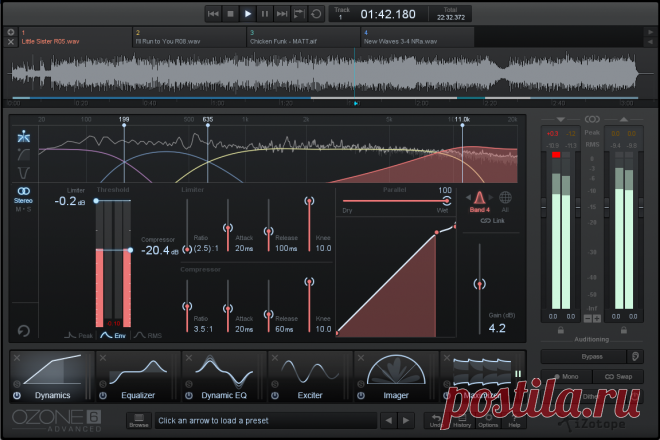Reset Dynamics module with circular arrow icon
Viewport: 660px width, 440px height.
pos(24,331)
